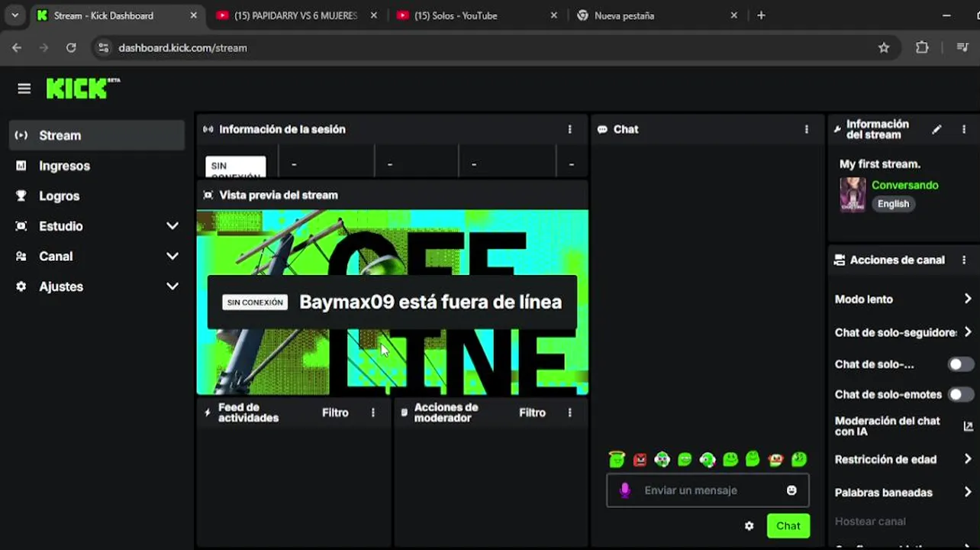View site information icon in address bar
The width and height of the screenshot is (980, 550).
click(x=103, y=47)
